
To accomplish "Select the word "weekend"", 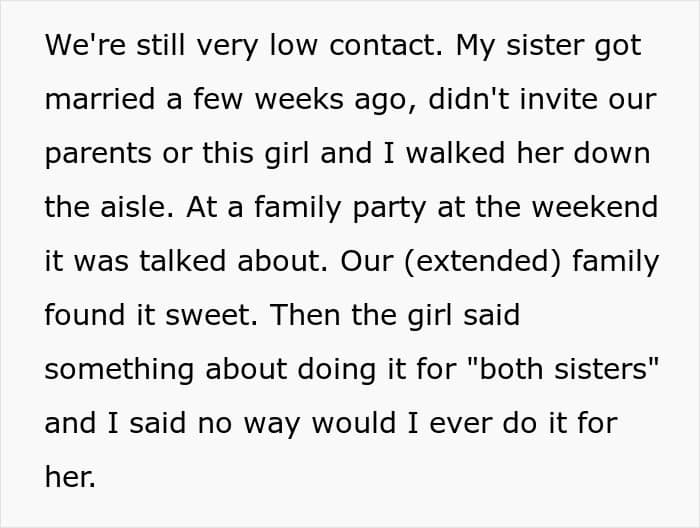I will (x=596, y=207).
